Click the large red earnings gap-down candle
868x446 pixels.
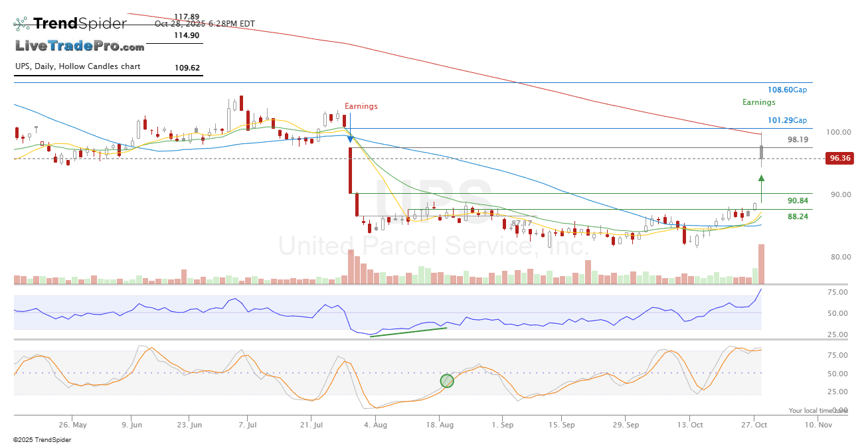tap(350, 170)
